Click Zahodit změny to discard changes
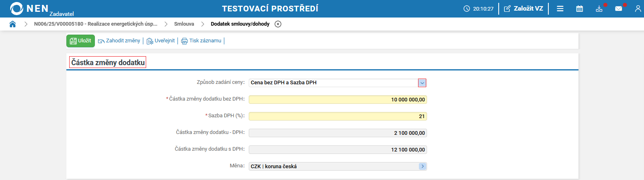Screen dimensions: 644x180 click(x=119, y=41)
